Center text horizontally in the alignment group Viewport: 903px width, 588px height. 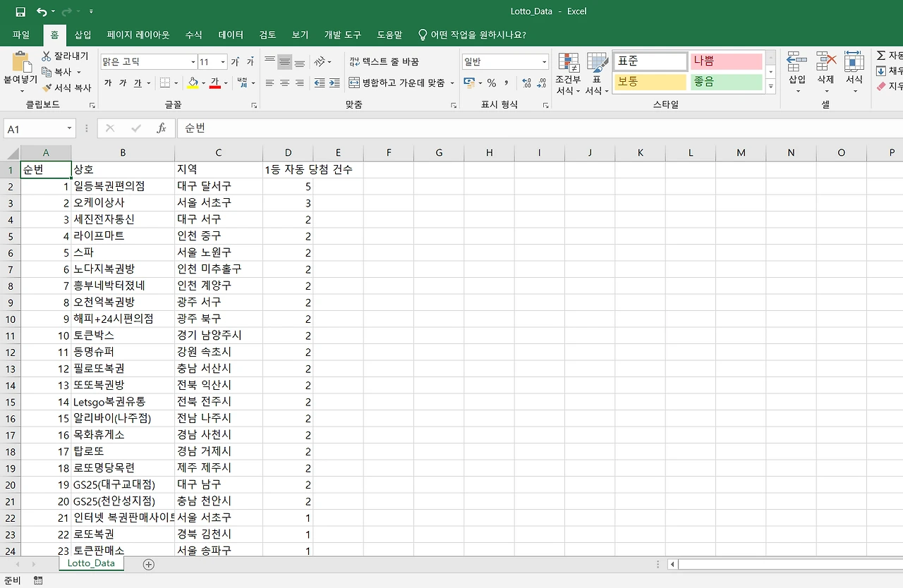coord(285,83)
